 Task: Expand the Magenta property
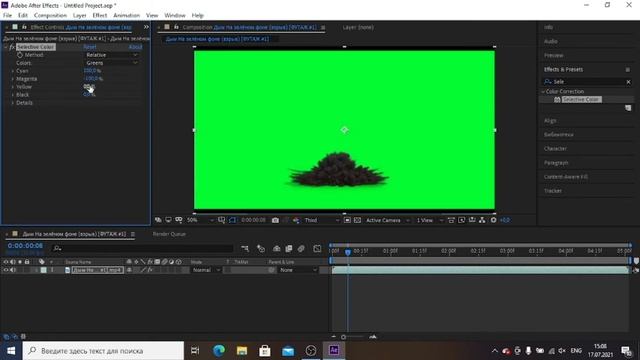[x=13, y=79]
